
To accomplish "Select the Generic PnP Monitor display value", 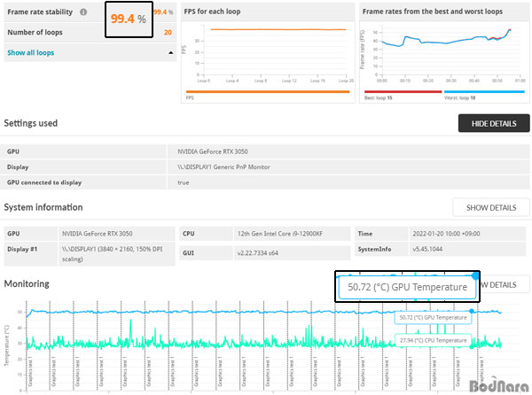I will click(x=223, y=167).
